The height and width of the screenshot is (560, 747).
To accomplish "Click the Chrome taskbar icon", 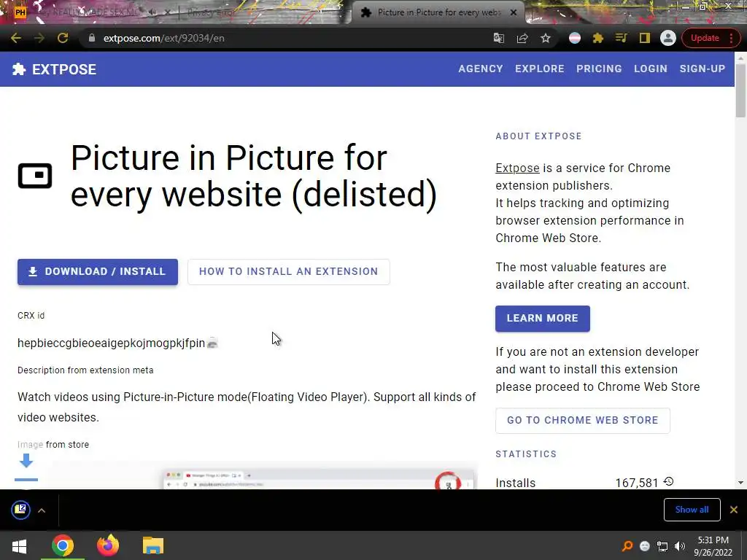I will coord(63,545).
